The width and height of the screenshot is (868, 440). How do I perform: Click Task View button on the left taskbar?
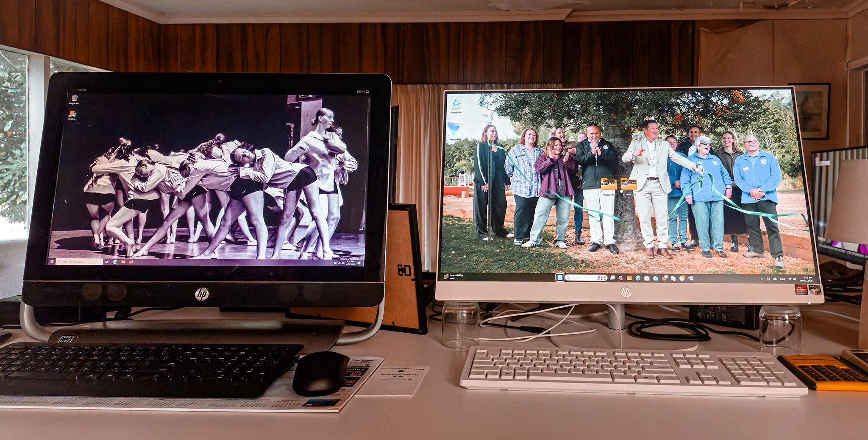(107, 262)
